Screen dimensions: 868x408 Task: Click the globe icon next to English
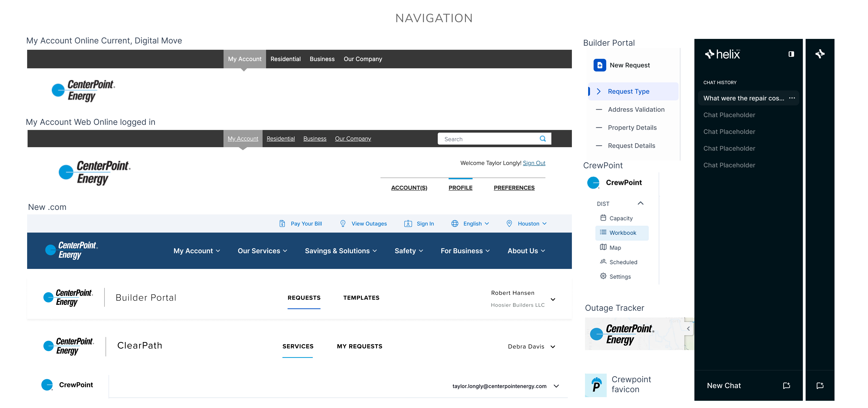(x=455, y=223)
